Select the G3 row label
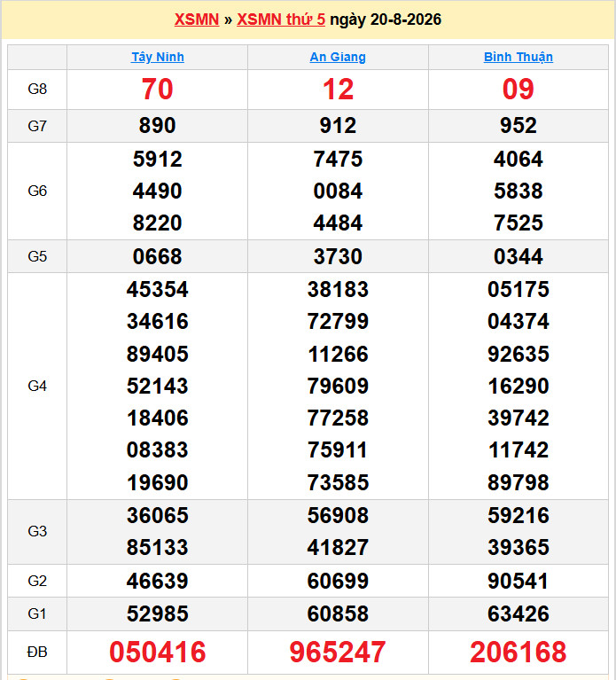616x680 pixels. click(x=37, y=531)
